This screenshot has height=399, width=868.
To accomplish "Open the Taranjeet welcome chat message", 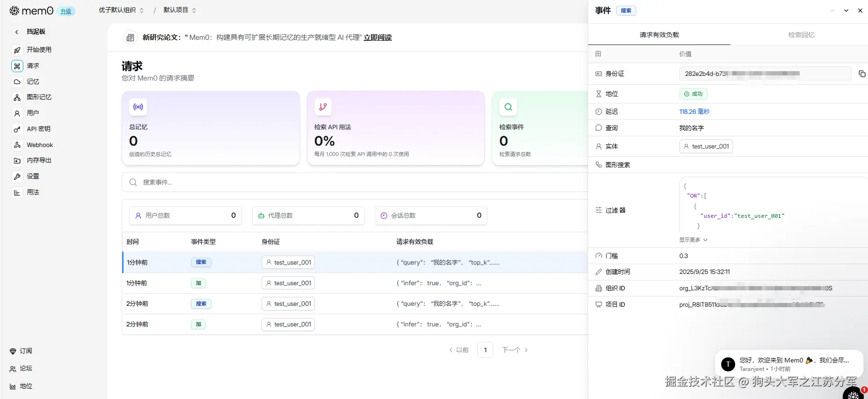I will [x=789, y=364].
